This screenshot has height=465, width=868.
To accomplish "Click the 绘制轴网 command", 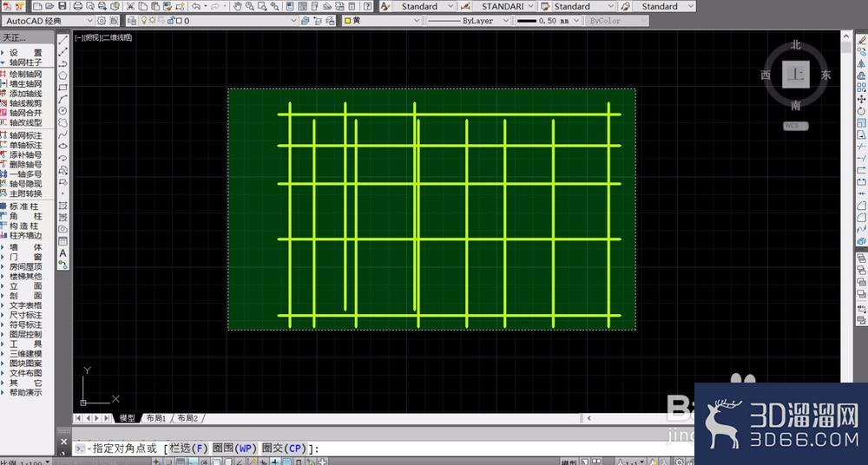I will [x=25, y=74].
